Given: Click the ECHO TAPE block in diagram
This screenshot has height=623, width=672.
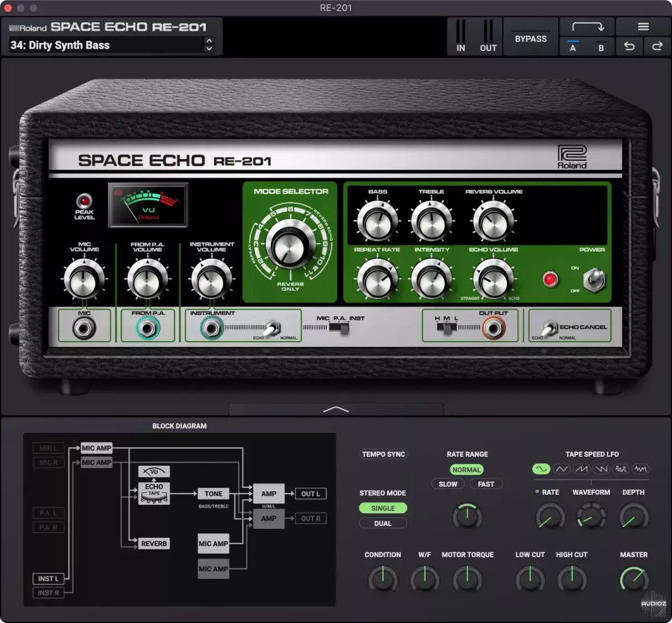Looking at the screenshot, I should click(x=154, y=493).
